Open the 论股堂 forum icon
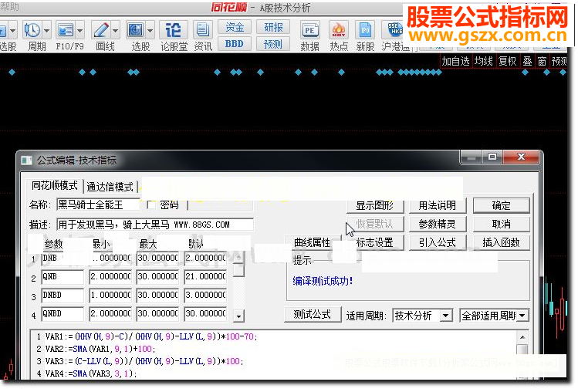The width and height of the screenshot is (578, 392). pyautogui.click(x=174, y=30)
